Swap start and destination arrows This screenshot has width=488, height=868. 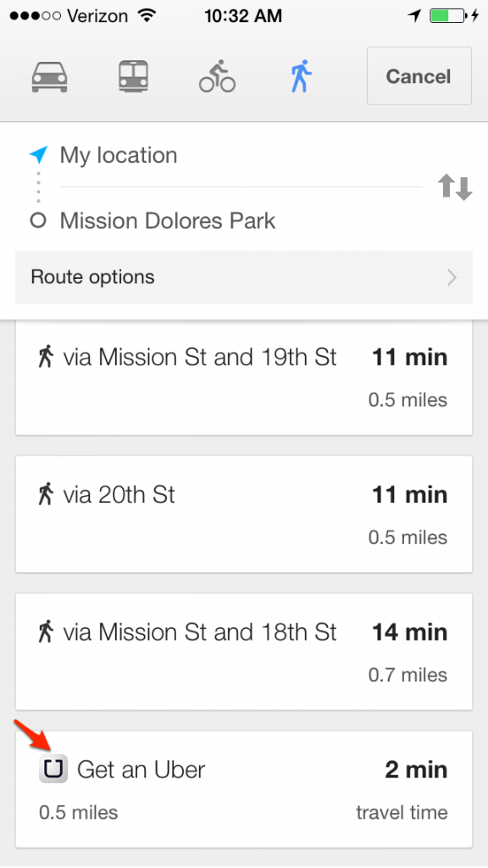(x=455, y=187)
